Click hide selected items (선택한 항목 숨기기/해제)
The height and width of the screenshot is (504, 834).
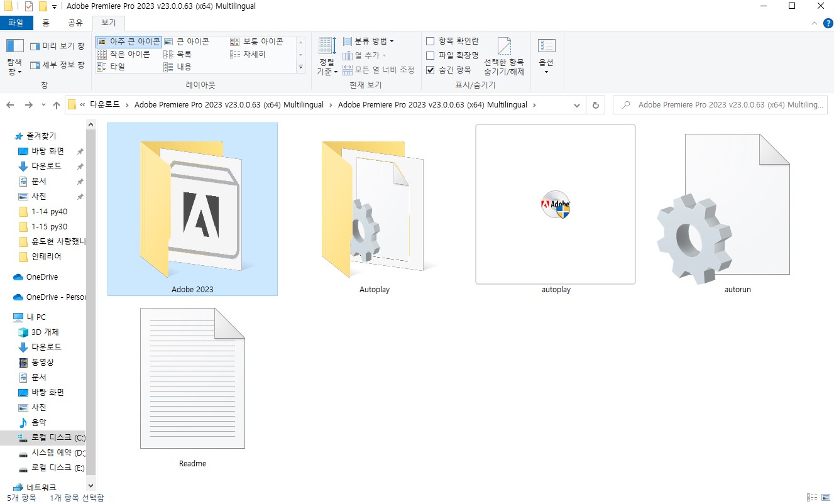pyautogui.click(x=504, y=57)
